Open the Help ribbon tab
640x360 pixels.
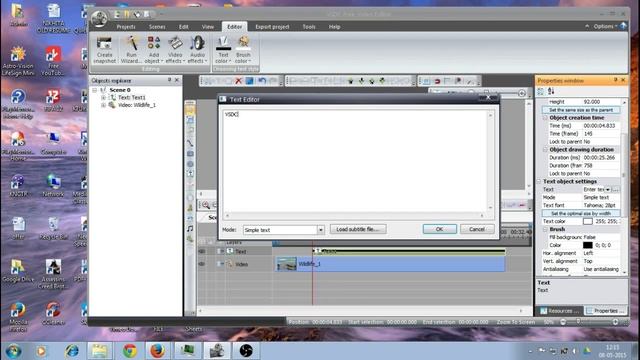334,27
